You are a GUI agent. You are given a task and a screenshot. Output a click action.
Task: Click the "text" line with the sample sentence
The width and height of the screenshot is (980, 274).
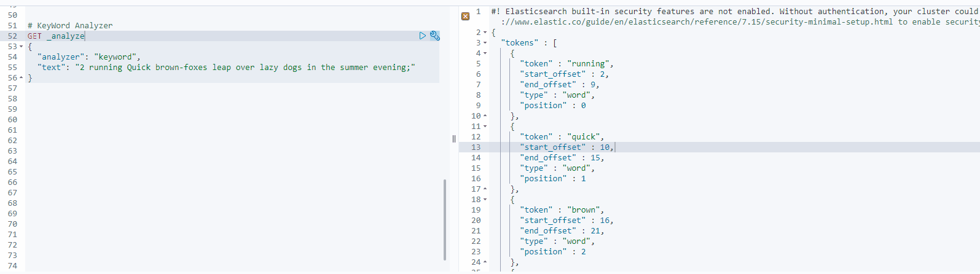pyautogui.click(x=226, y=68)
